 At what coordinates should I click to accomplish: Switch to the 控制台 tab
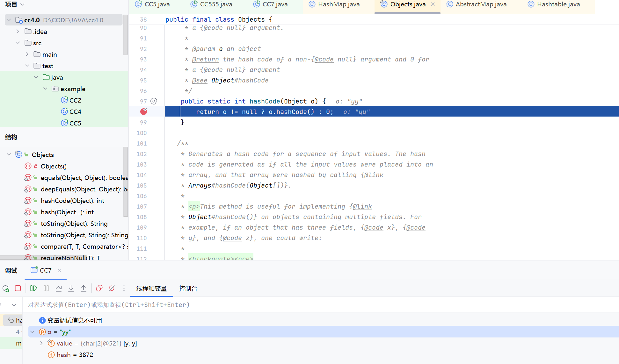(x=188, y=289)
